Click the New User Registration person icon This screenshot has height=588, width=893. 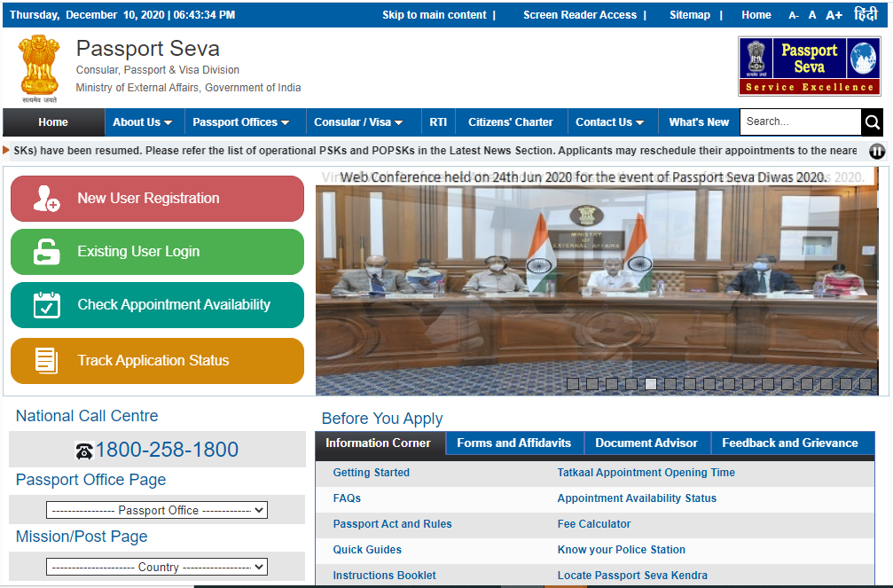pyautogui.click(x=46, y=199)
